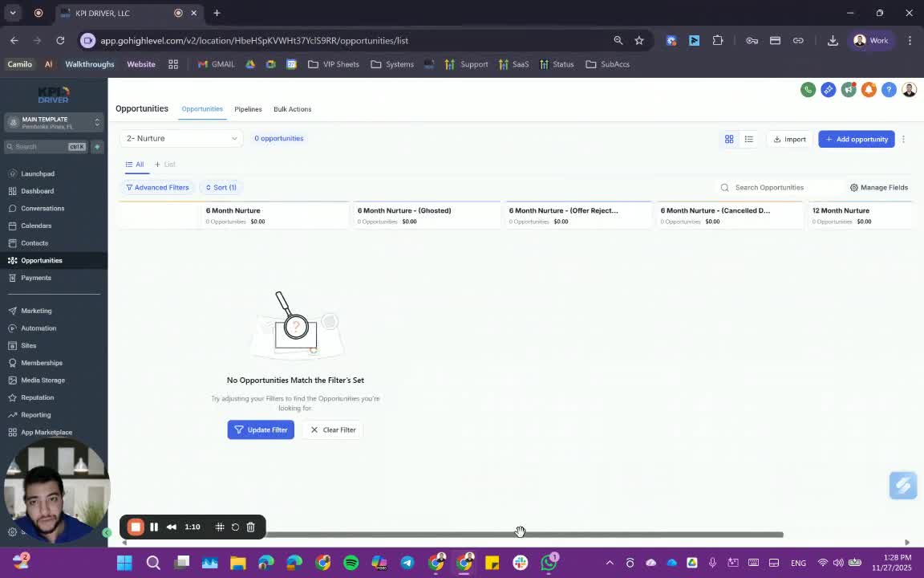The width and height of the screenshot is (924, 578).
Task: Open Chrome extensions puzzle icon
Action: (717, 41)
